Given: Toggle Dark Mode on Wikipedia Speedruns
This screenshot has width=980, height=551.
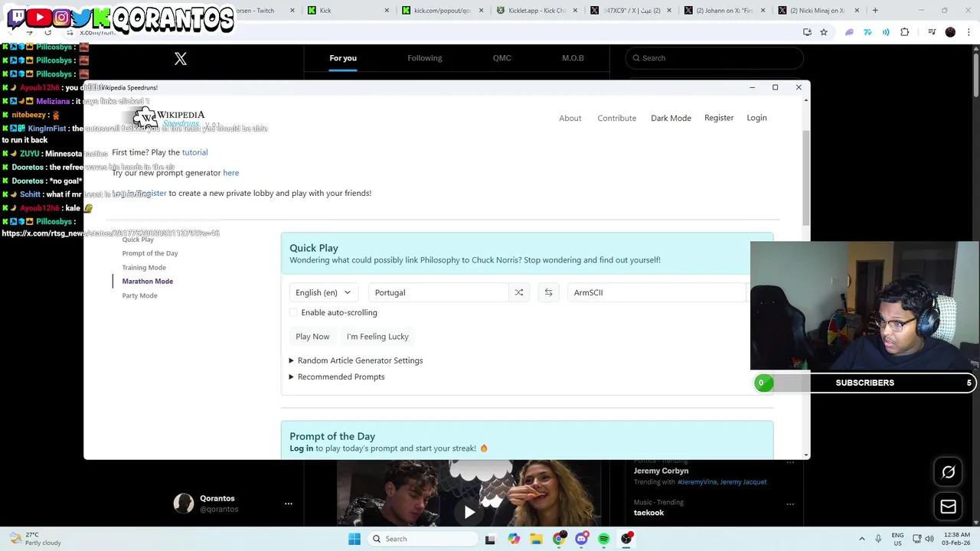Looking at the screenshot, I should pyautogui.click(x=671, y=118).
